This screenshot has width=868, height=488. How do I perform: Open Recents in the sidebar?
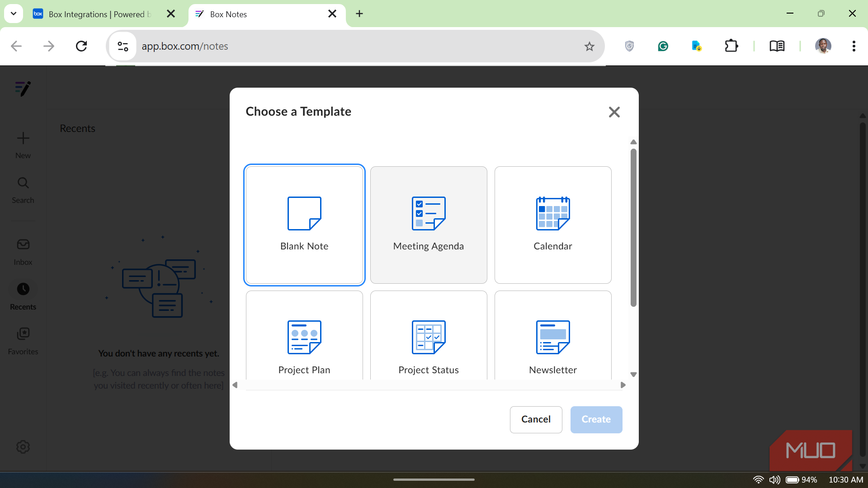23,296
